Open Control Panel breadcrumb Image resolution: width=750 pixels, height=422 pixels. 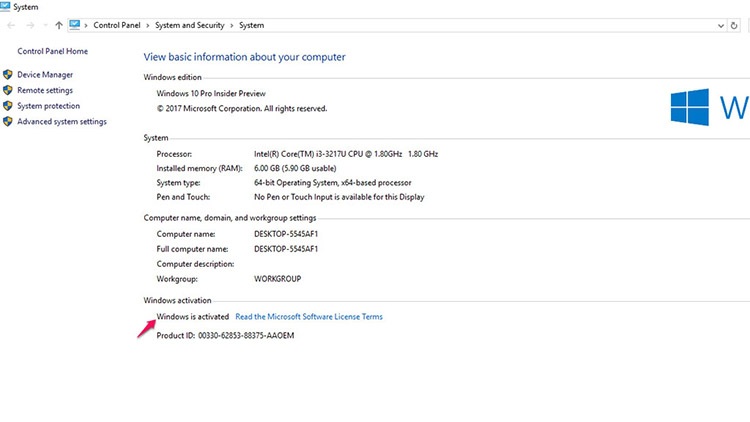coord(117,25)
